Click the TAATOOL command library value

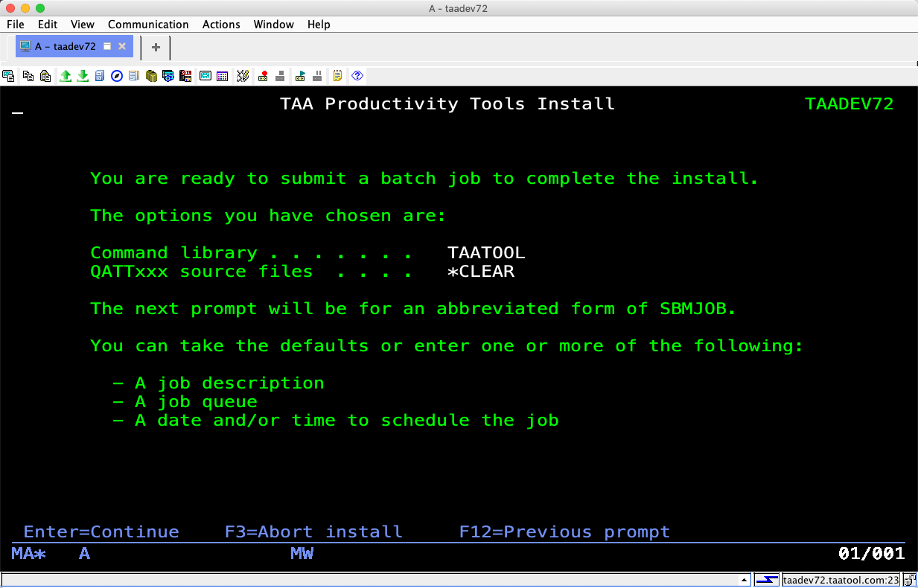coord(486,253)
